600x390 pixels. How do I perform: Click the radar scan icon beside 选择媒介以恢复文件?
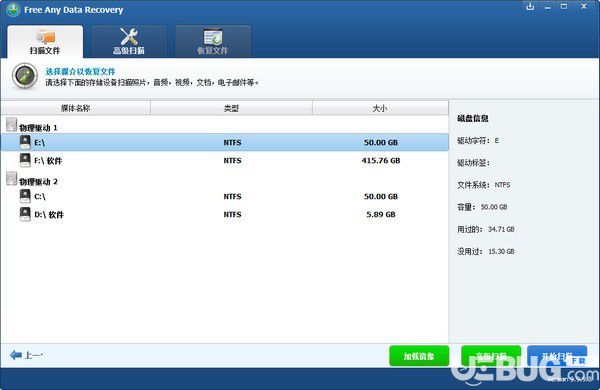[x=25, y=76]
